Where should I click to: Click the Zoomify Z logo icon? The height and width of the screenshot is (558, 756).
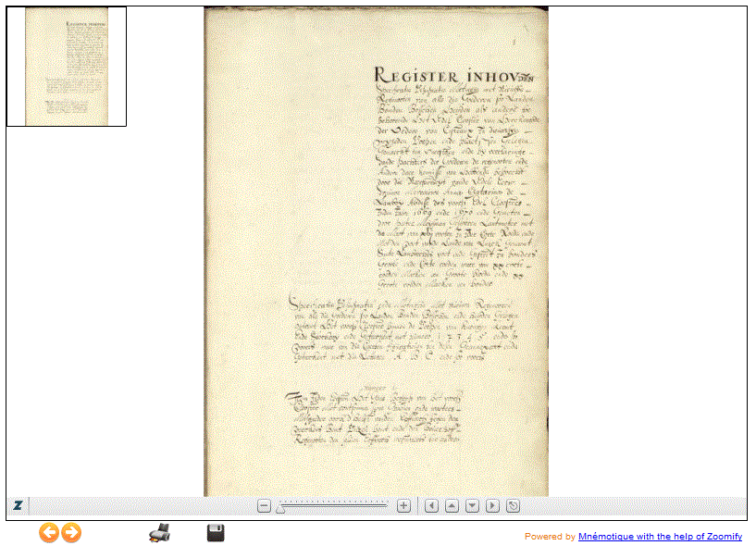tap(18, 505)
